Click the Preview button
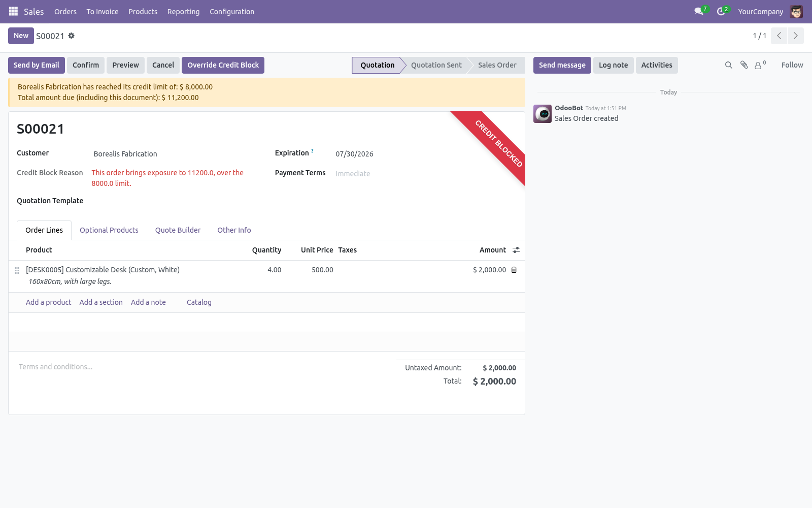 (x=125, y=65)
